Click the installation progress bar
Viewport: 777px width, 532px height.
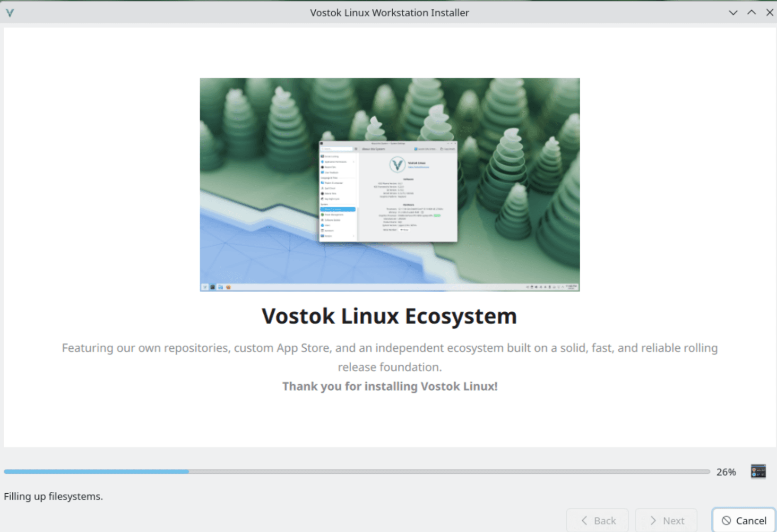pos(357,472)
